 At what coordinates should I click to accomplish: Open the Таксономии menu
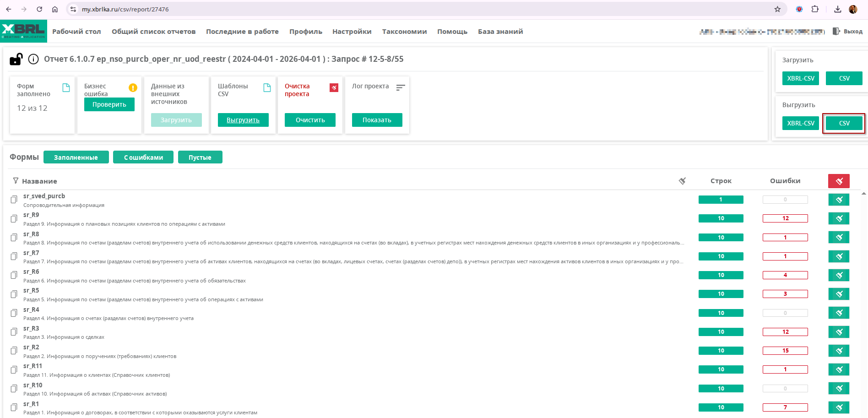[x=404, y=32]
